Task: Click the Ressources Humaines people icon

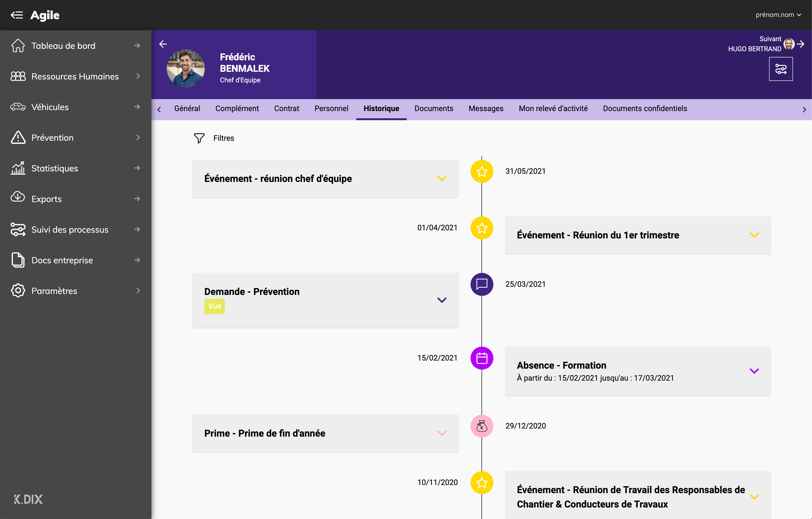Action: tap(18, 76)
